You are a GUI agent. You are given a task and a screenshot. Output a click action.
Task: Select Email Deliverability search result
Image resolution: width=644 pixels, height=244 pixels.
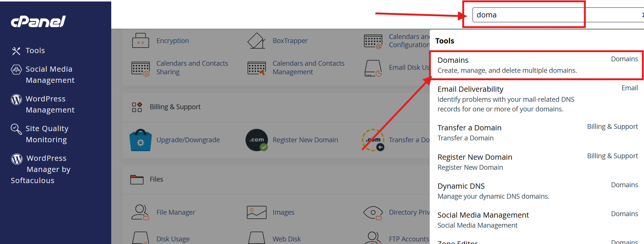point(536,99)
